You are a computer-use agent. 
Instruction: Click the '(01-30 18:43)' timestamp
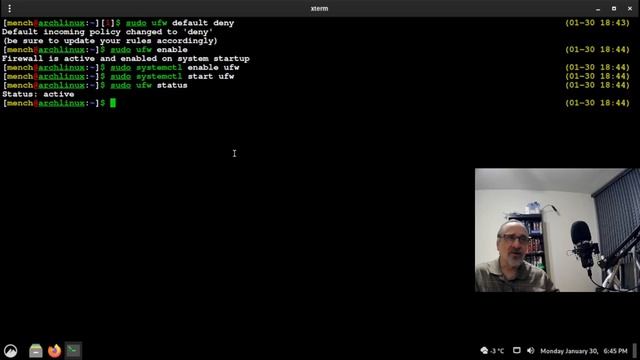(x=597, y=23)
